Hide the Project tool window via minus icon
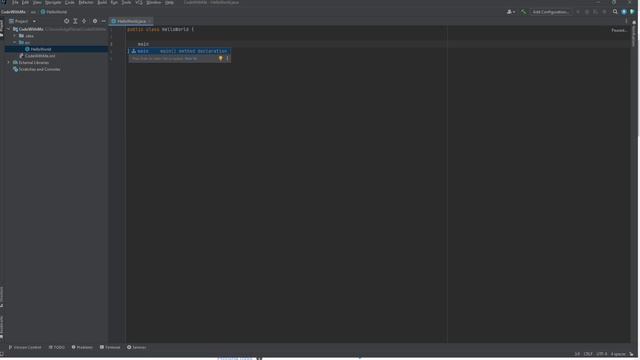The height and width of the screenshot is (360, 640). [103, 21]
